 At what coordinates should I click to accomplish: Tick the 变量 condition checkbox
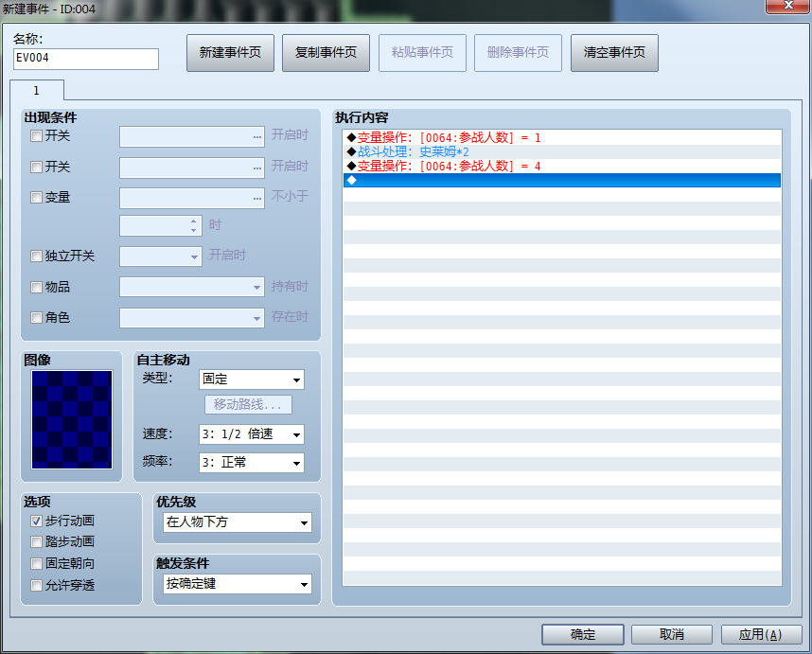[36, 197]
